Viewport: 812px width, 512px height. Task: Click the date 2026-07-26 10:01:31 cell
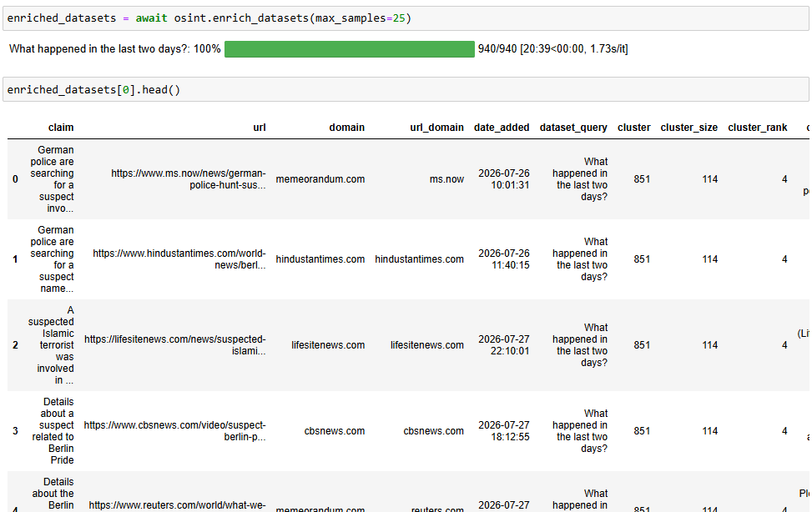(504, 179)
